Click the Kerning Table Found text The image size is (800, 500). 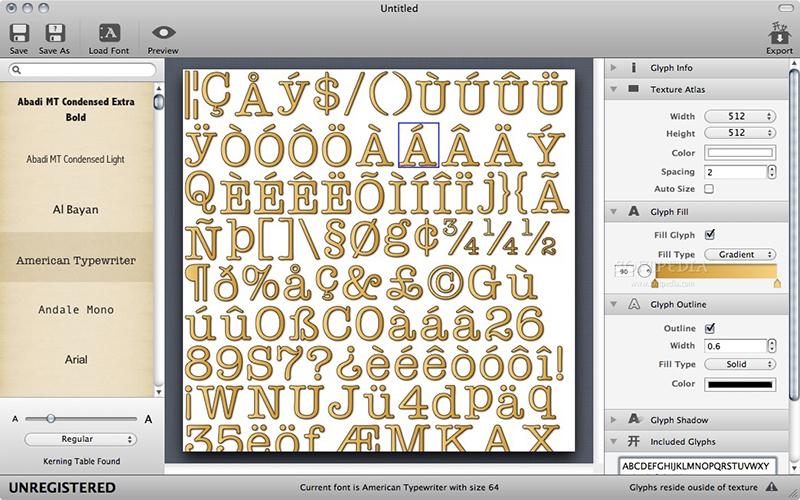point(82,461)
